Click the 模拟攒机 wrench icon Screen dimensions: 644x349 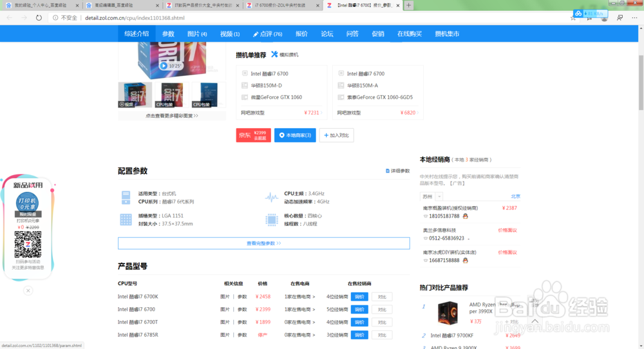pos(274,54)
